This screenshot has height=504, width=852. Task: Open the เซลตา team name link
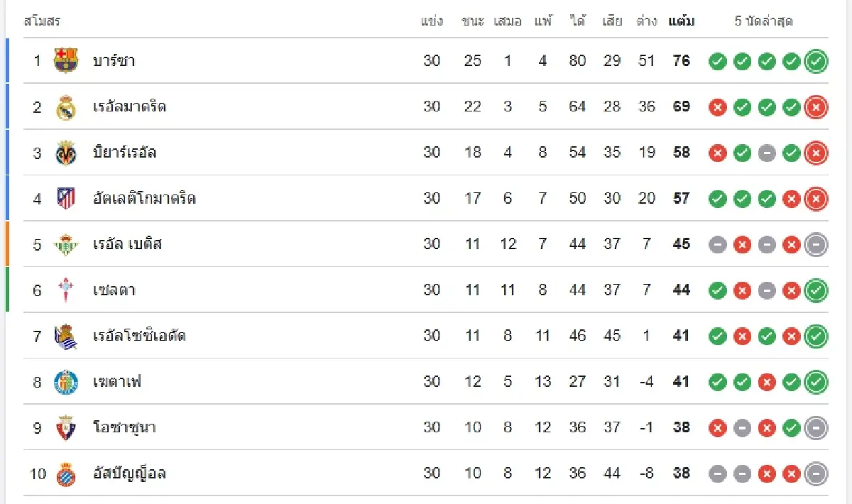(114, 290)
